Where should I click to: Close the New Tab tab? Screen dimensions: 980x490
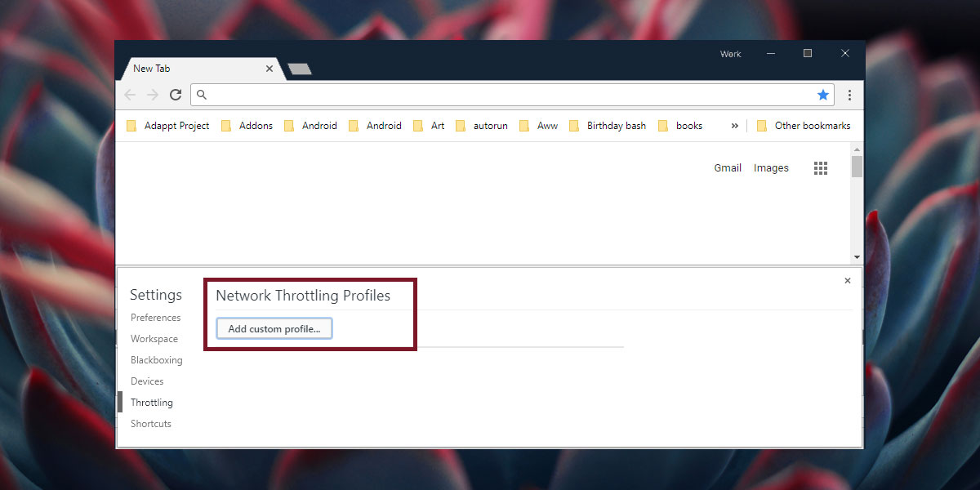pyautogui.click(x=269, y=69)
